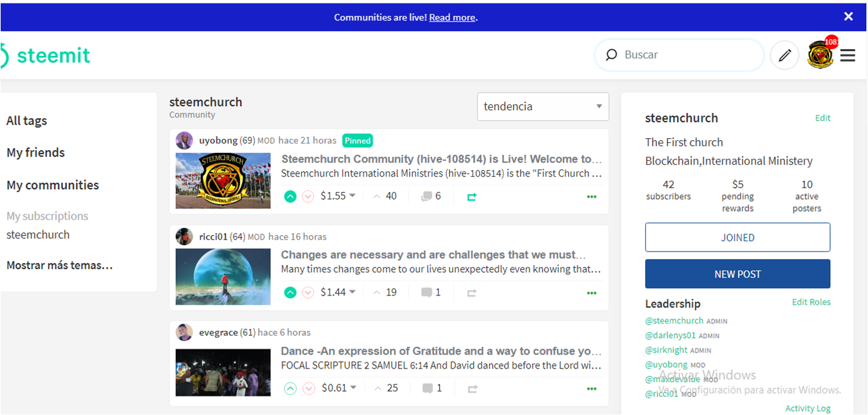868x415 pixels.
Task: Click hace 21 horas timestamp
Action: [307, 141]
